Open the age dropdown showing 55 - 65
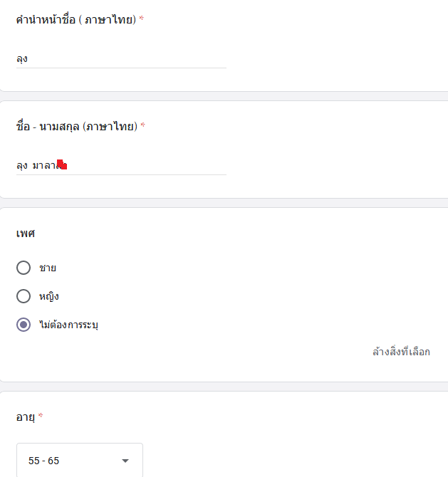The height and width of the screenshot is (477, 448). pyautogui.click(x=79, y=461)
